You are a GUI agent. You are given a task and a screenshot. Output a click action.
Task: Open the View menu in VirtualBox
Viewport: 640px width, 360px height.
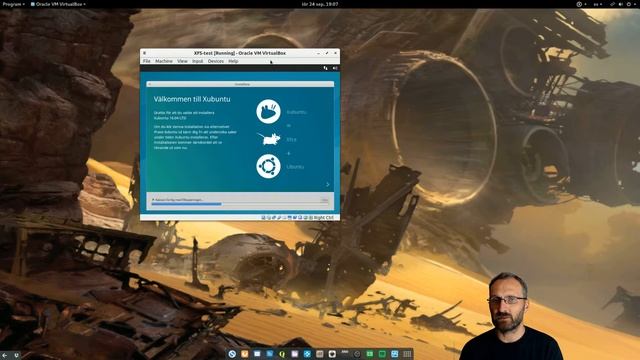tap(182, 61)
